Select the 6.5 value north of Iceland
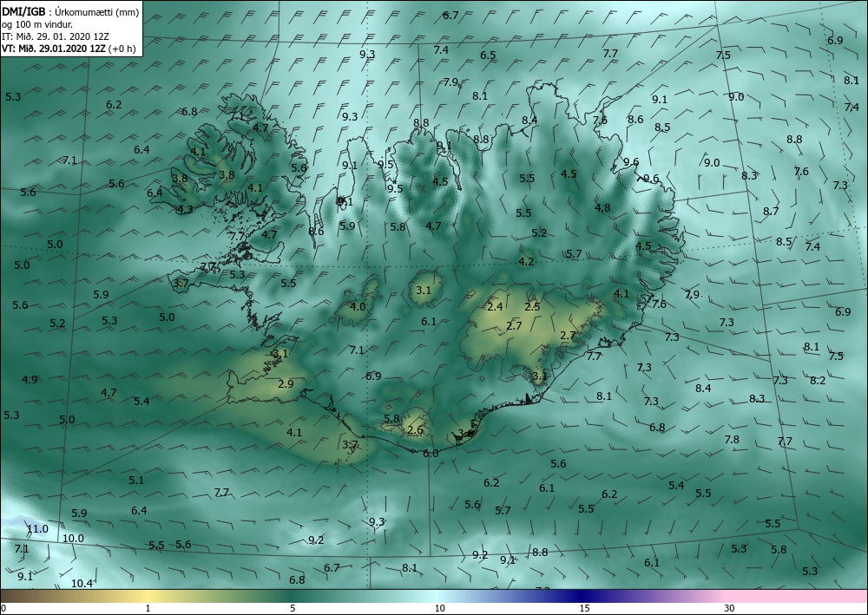The width and height of the screenshot is (868, 615). 488,56
